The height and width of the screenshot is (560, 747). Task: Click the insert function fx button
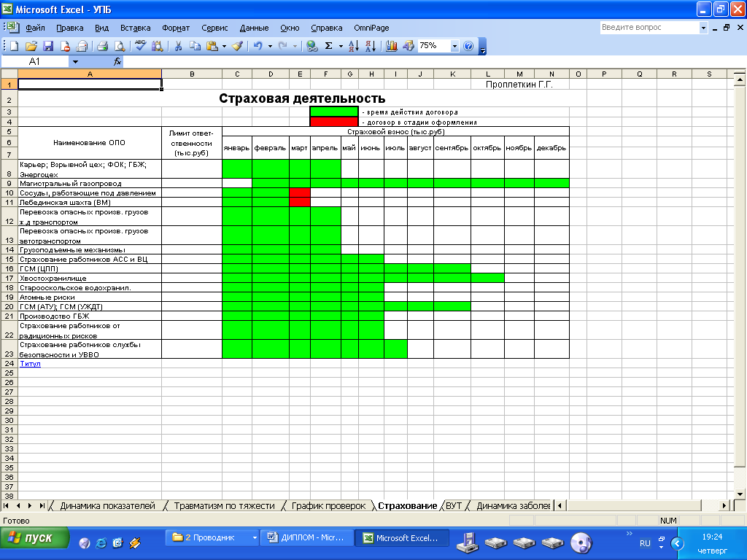pos(117,61)
